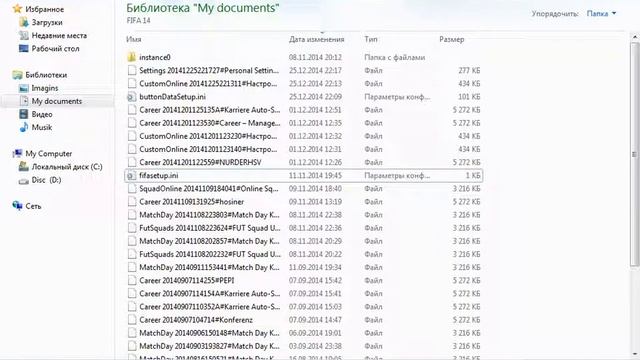Open Disc (D:) in the sidebar
The width and height of the screenshot is (640, 360).
[47, 180]
